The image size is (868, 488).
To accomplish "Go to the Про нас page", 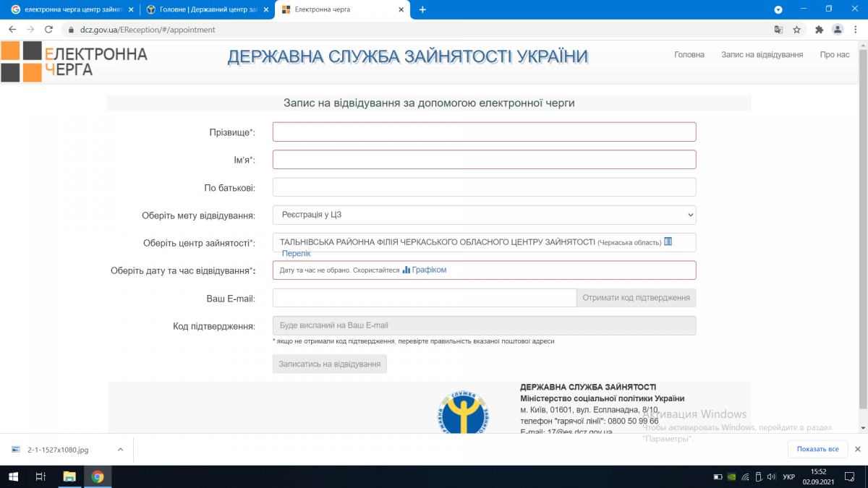I will [x=834, y=55].
